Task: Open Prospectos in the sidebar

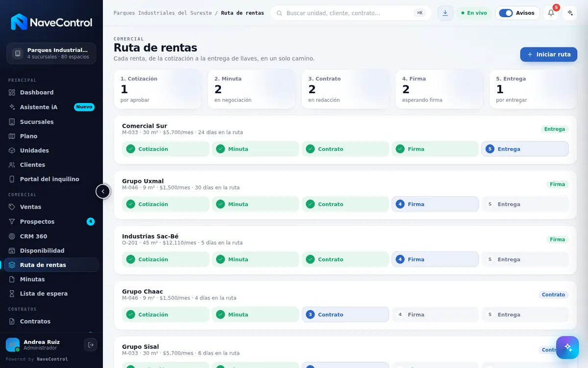Action: [x=51, y=222]
